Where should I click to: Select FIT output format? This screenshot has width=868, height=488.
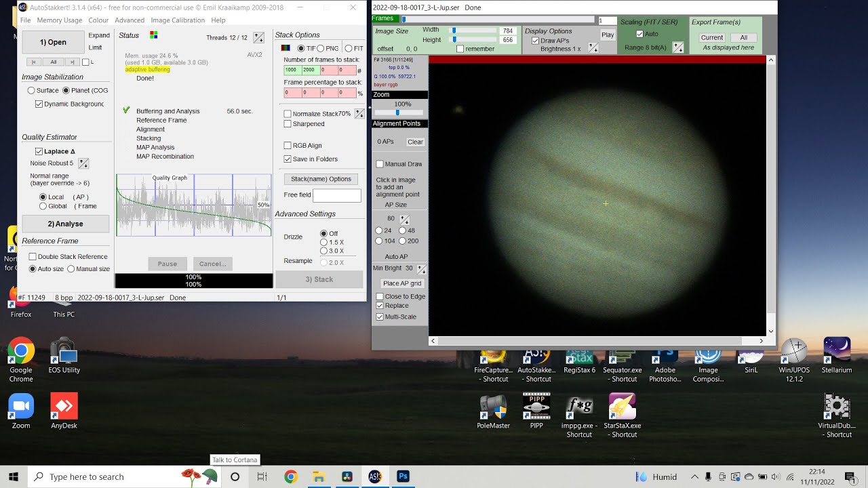349,49
